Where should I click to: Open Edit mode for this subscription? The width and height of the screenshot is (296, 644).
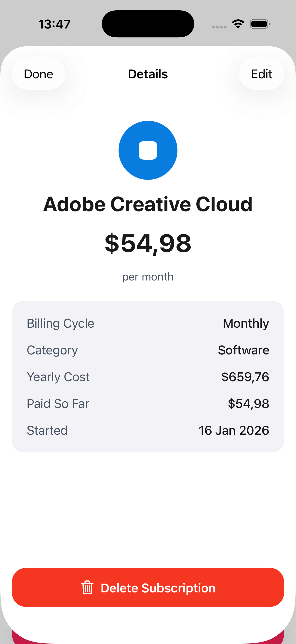pyautogui.click(x=261, y=74)
